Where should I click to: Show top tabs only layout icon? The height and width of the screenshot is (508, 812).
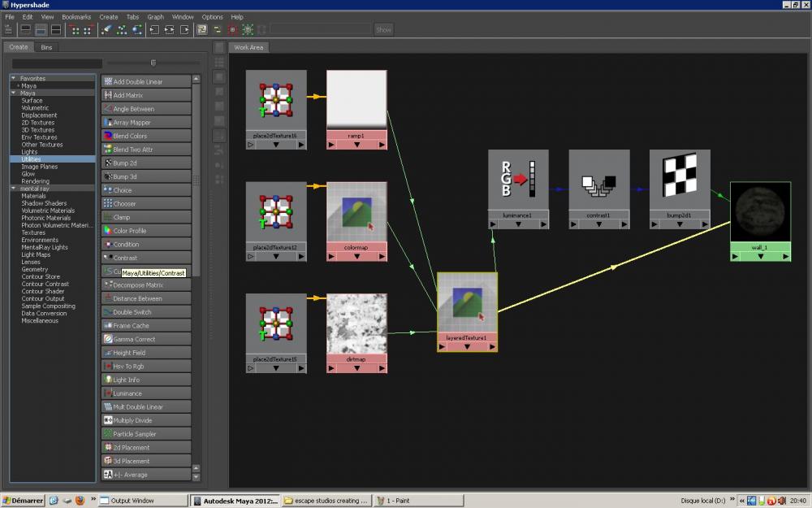click(25, 29)
